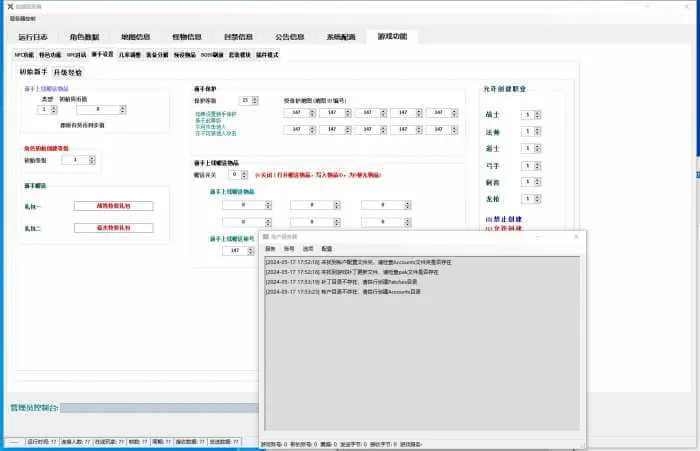Click the red 角色初始创建等级 label
This screenshot has width=700, height=451.
pyautogui.click(x=46, y=148)
